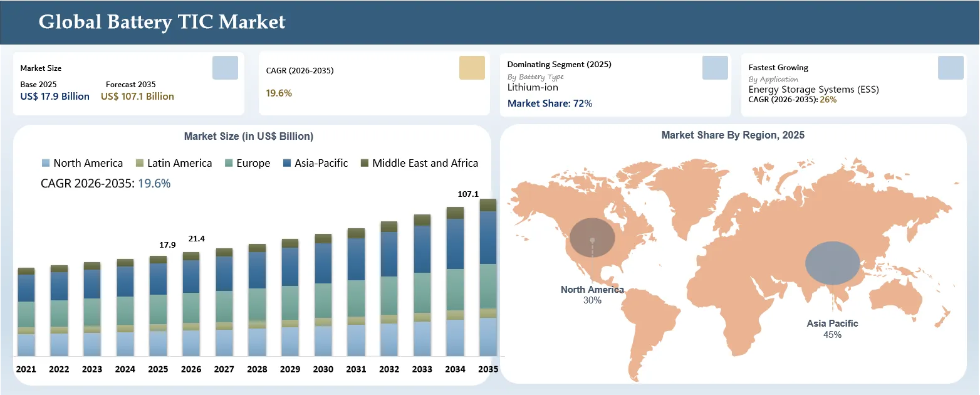Toggle Latin America legend entry
The width and height of the screenshot is (980, 395).
(174, 163)
